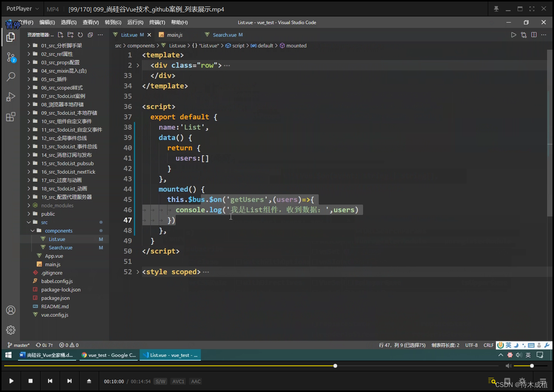Open the Search view in activity bar
Screen dimensions: 554x392
[x=11, y=76]
